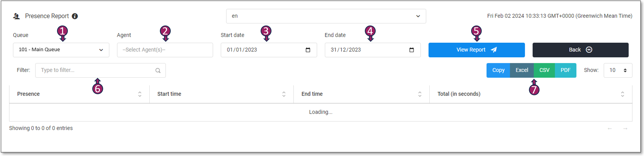
Task: Sort by the End time column arrows
Action: tap(420, 94)
